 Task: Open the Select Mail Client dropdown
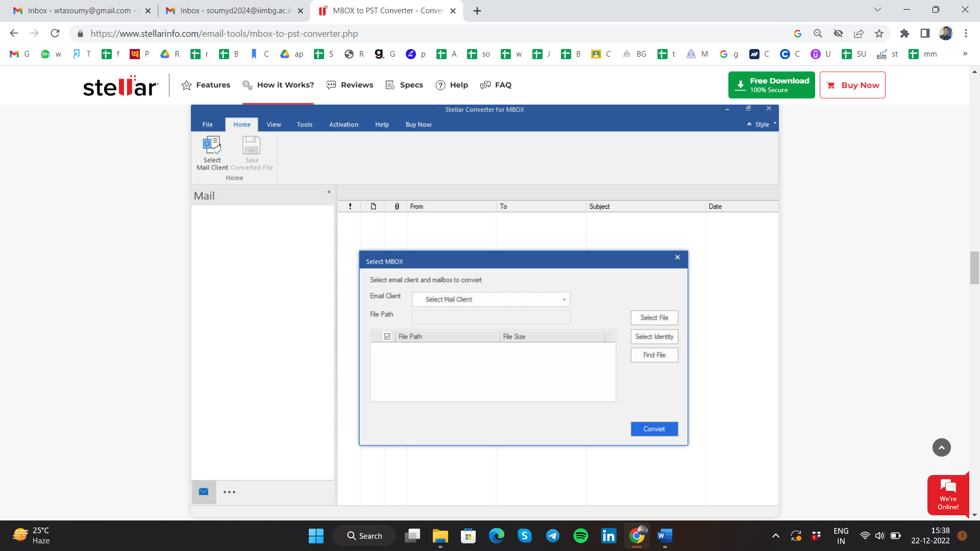click(491, 299)
